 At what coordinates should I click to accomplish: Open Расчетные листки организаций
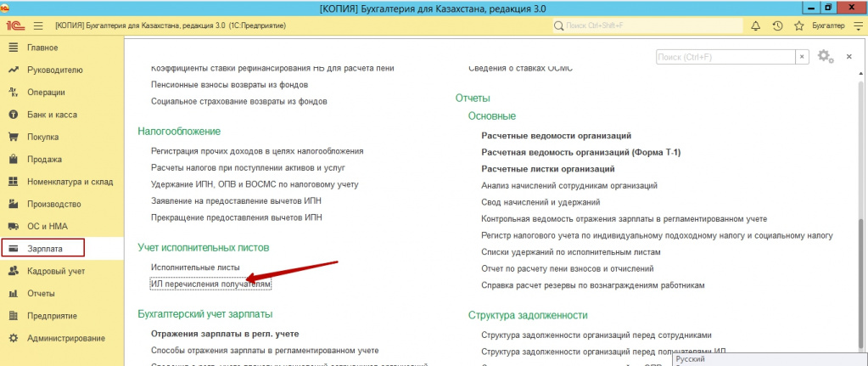click(x=549, y=169)
